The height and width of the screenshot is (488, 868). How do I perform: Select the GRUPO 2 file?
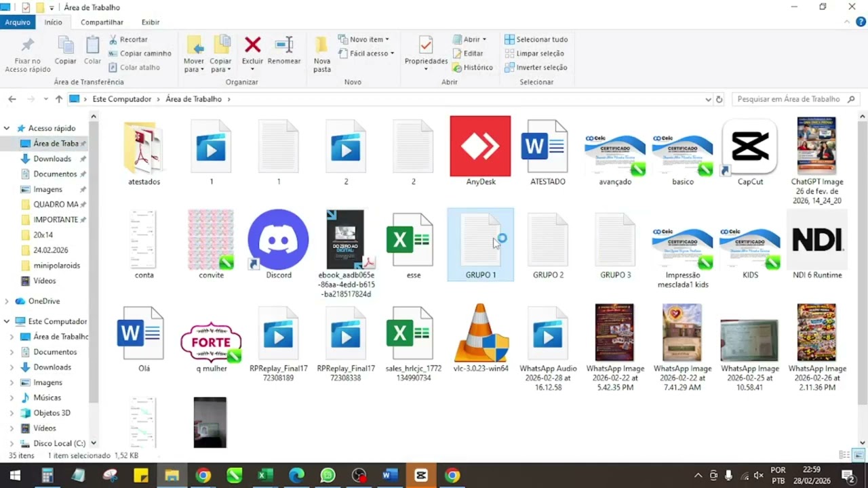(548, 239)
